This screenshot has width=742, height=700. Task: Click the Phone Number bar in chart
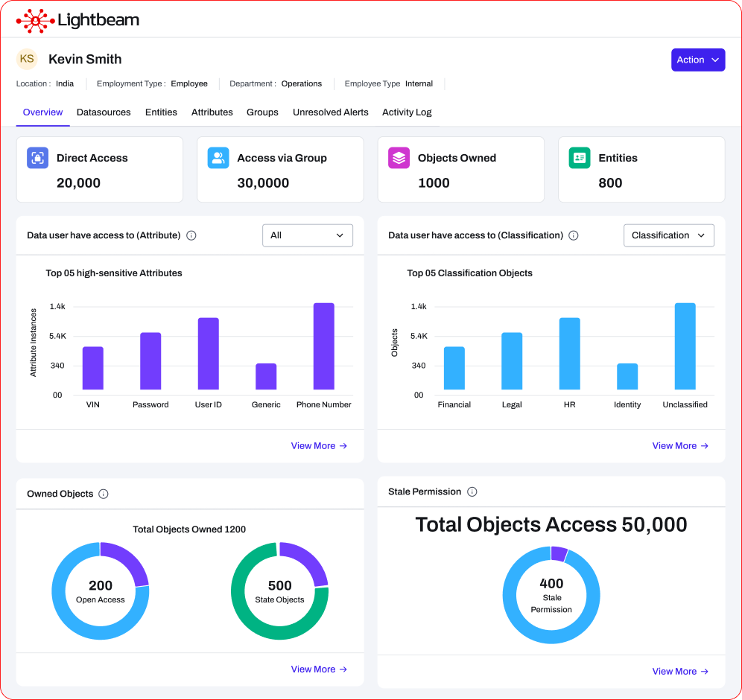pos(324,346)
